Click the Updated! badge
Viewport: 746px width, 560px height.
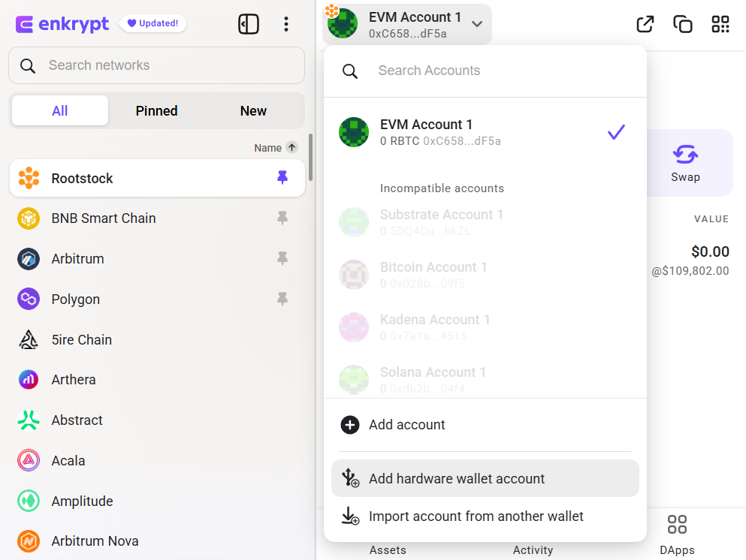point(153,23)
